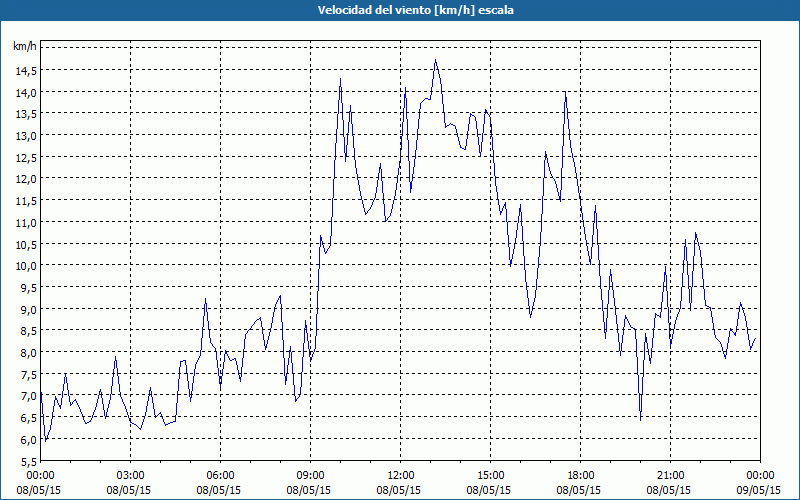Click the '08/05/15' date under 21:00

click(668, 490)
